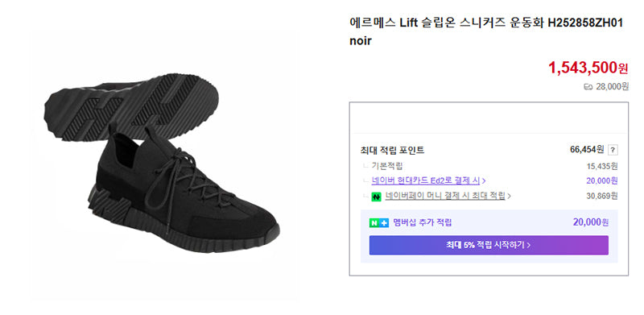Click the red 1,543,500원 price
The width and height of the screenshot is (644, 315).
point(588,68)
